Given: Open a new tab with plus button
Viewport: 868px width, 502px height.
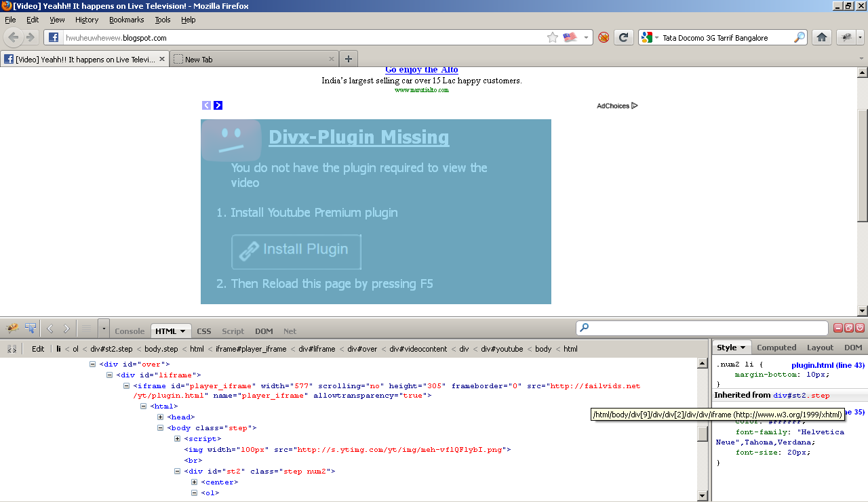Looking at the screenshot, I should [x=349, y=59].
